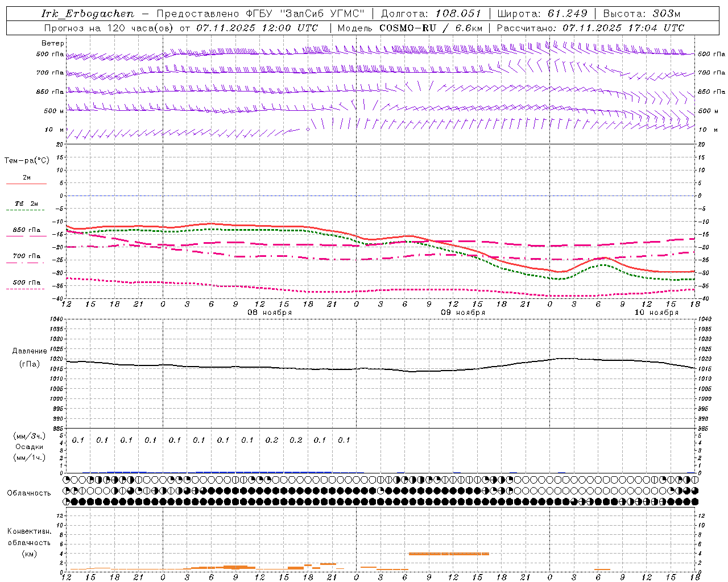This screenshot has width=728, height=582.
Task: Click the Давление panel label
Action: point(30,351)
